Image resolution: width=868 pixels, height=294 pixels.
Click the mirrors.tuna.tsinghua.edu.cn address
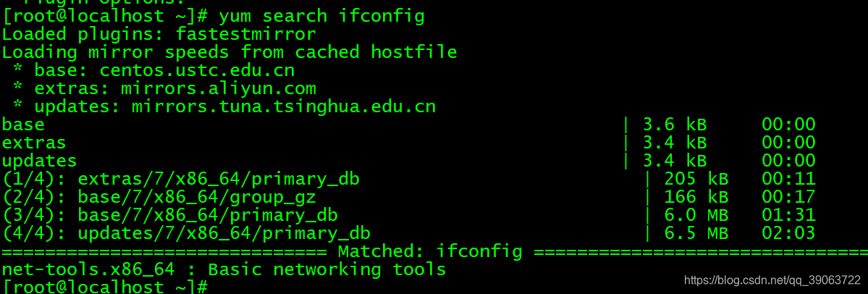[284, 106]
